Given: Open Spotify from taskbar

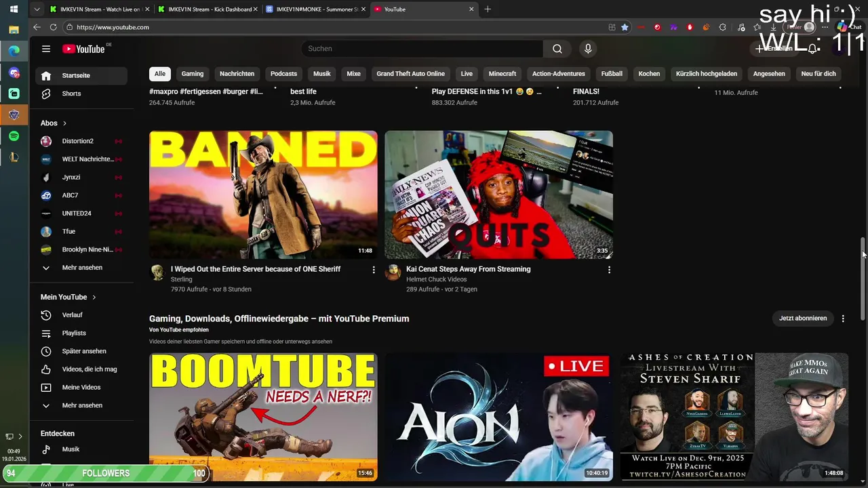Looking at the screenshot, I should click(x=14, y=136).
